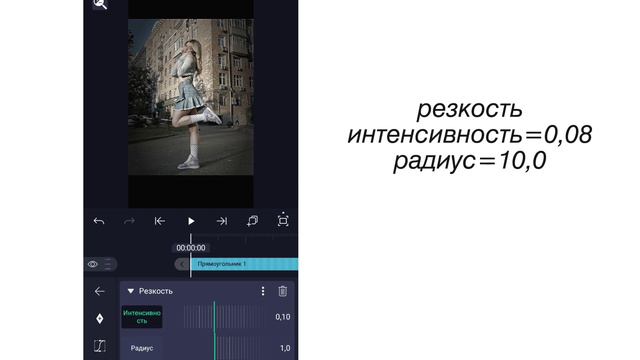Select the Прямоугольник 1 clip

pyautogui.click(x=244, y=264)
